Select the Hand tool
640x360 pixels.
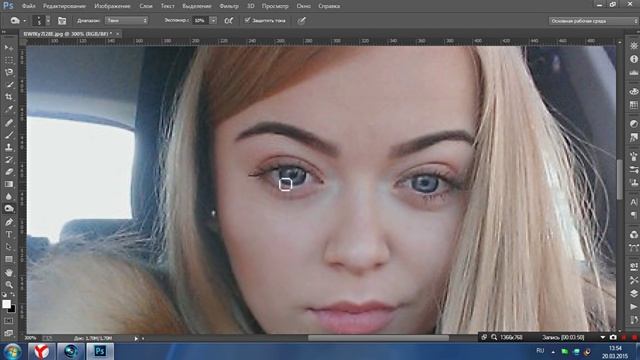coord(9,272)
